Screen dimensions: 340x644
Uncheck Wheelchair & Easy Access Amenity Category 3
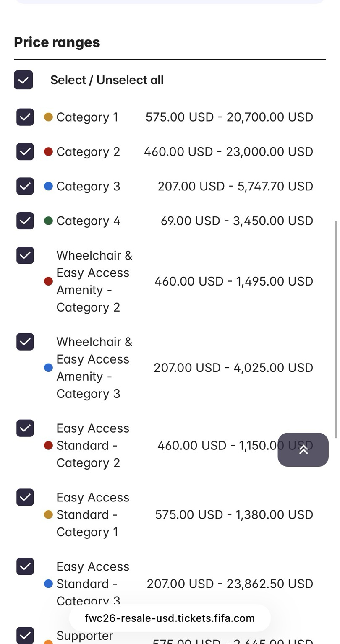tap(25, 342)
